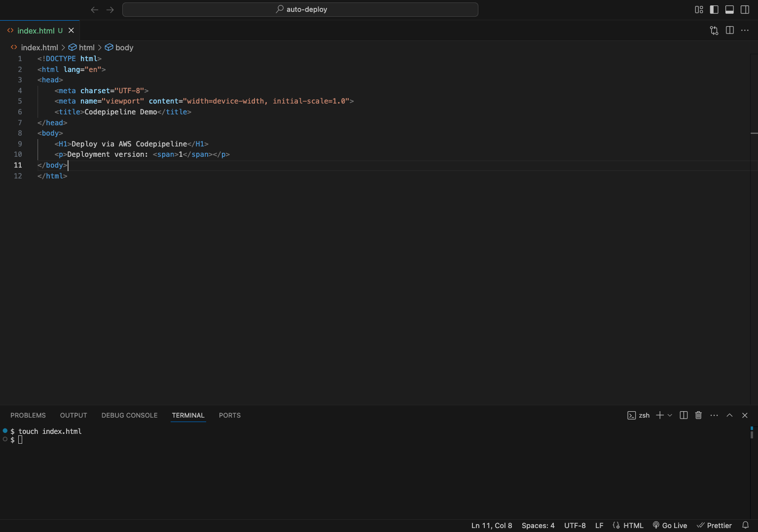Screen dimensions: 758x532
Task: Toggle the secondary side bar
Action: coord(745,9)
